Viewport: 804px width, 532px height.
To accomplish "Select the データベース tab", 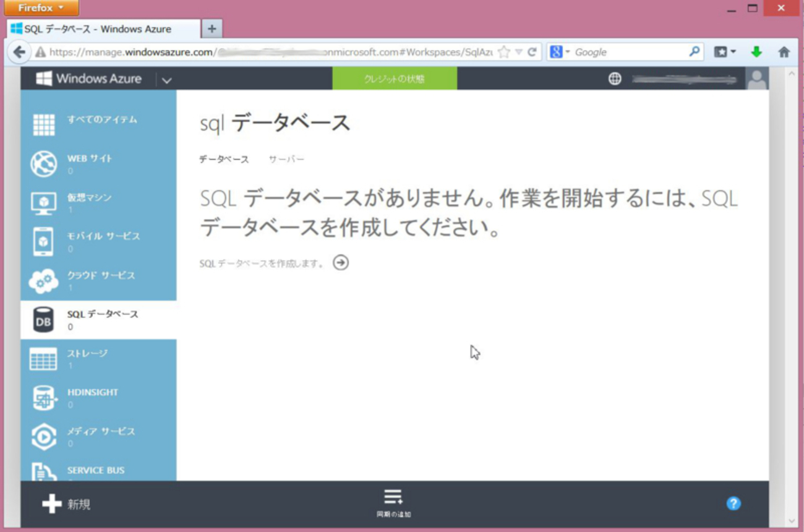I will pos(224,160).
